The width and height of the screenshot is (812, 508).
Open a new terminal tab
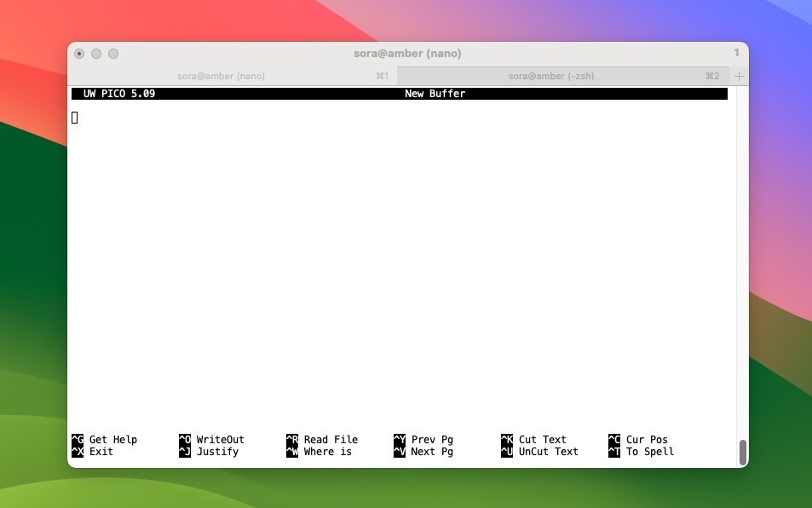(738, 76)
